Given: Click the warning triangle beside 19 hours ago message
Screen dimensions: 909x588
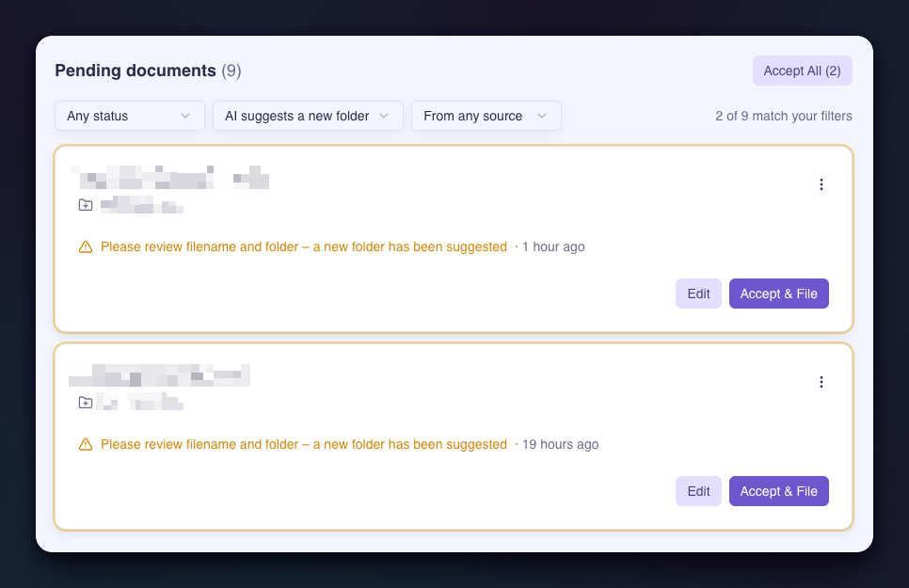Looking at the screenshot, I should (x=86, y=445).
